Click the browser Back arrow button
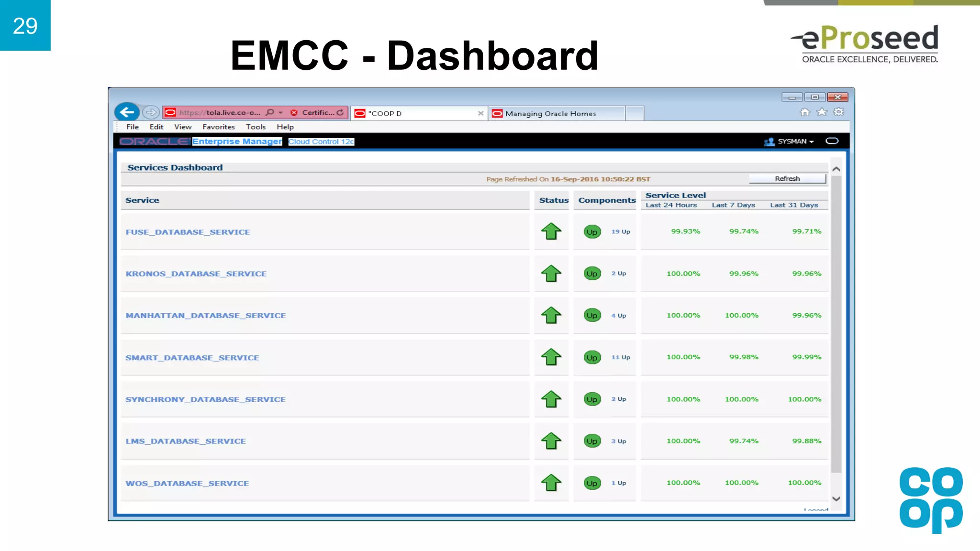980x551 pixels. pos(127,112)
